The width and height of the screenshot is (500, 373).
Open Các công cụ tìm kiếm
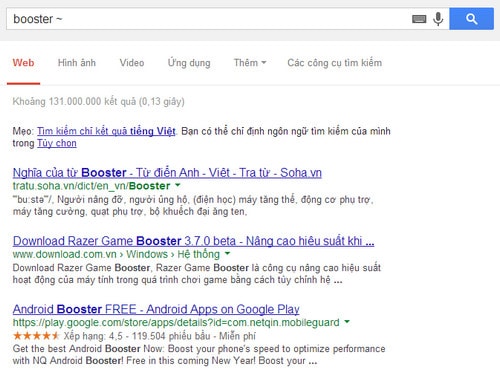click(x=335, y=63)
